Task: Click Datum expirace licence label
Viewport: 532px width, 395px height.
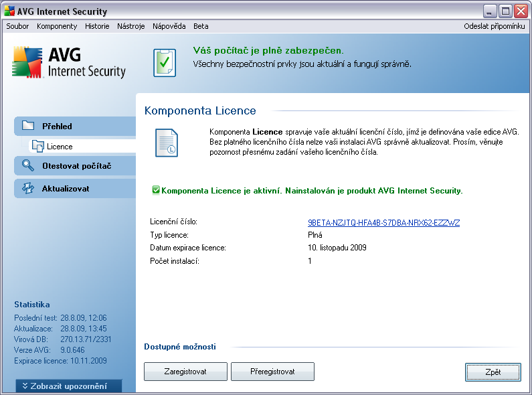Action: [188, 248]
